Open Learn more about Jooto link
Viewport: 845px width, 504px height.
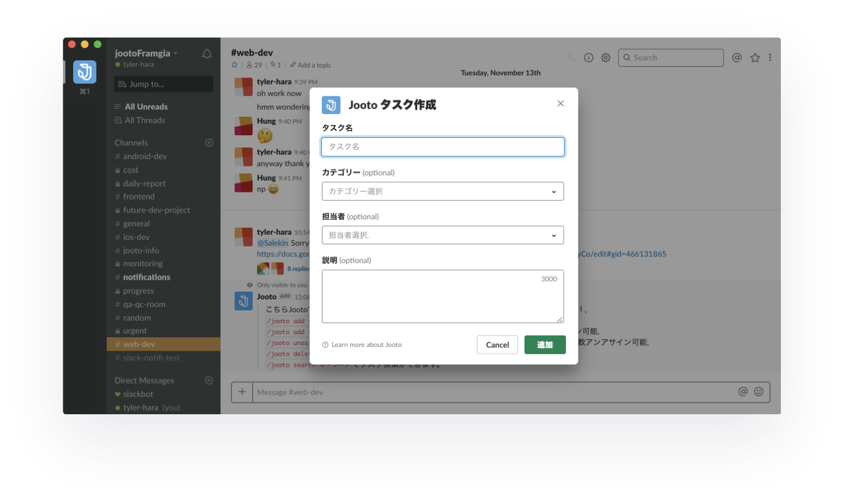[362, 345]
